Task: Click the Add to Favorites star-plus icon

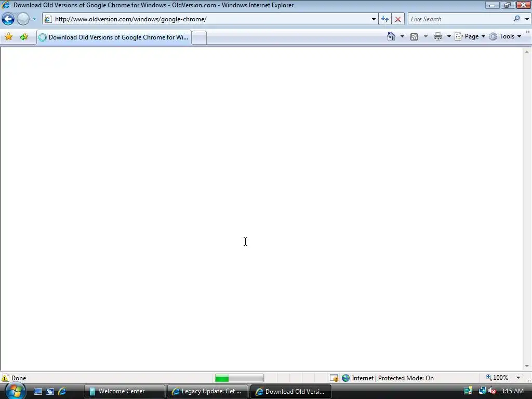Action: 24,37
